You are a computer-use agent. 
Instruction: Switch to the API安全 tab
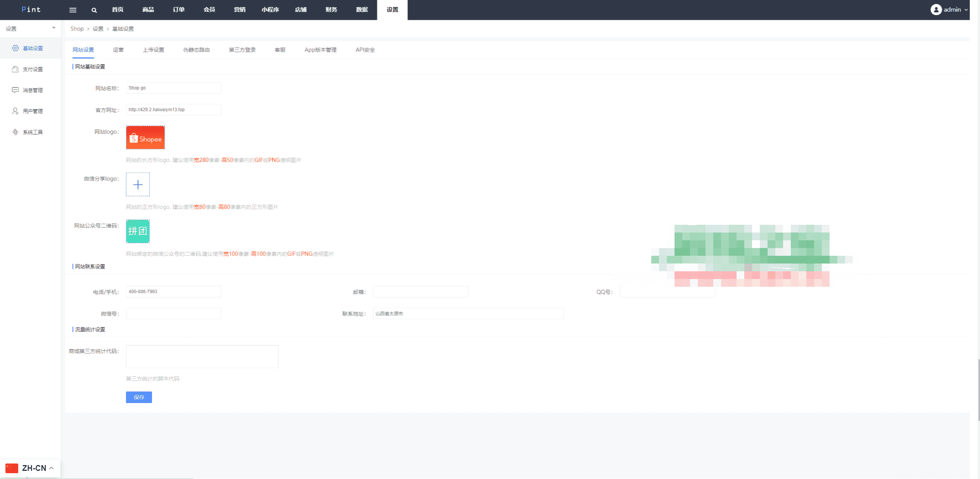[365, 50]
